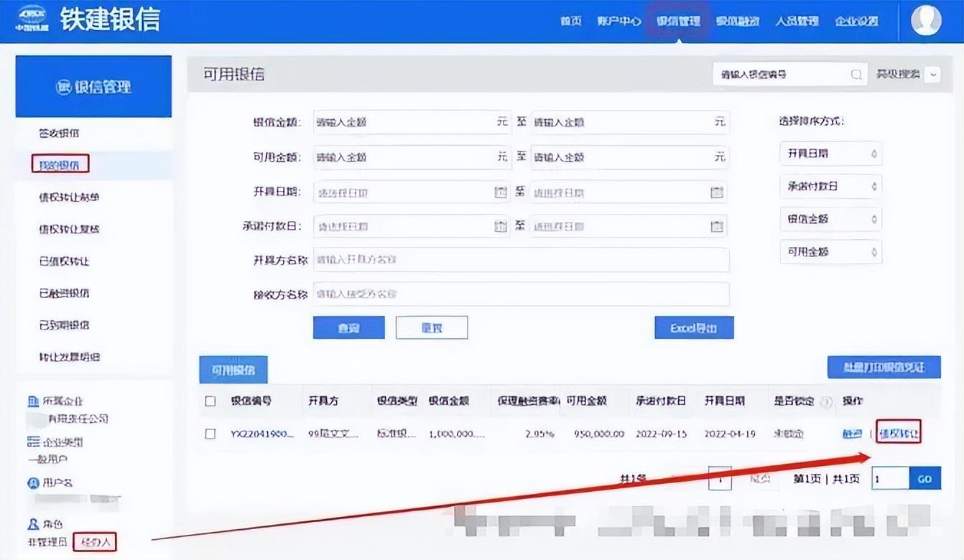Open the user avatar at top right
This screenshot has height=560, width=964.
[x=926, y=20]
